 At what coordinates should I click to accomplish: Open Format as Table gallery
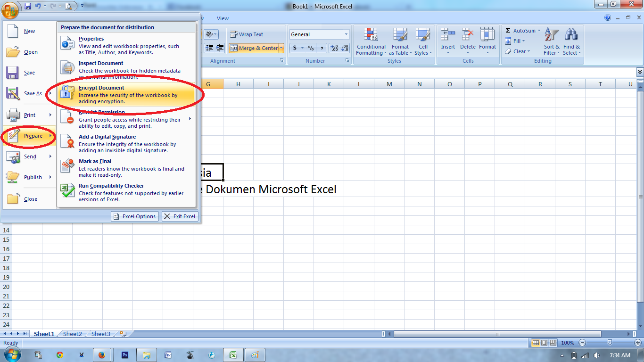point(400,41)
